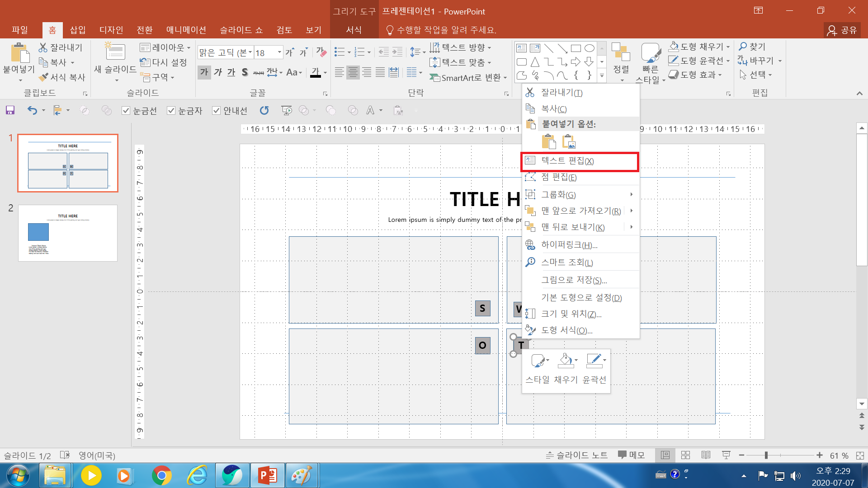Click the Bold (가) formatting button
This screenshot has width=868, height=488.
204,72
